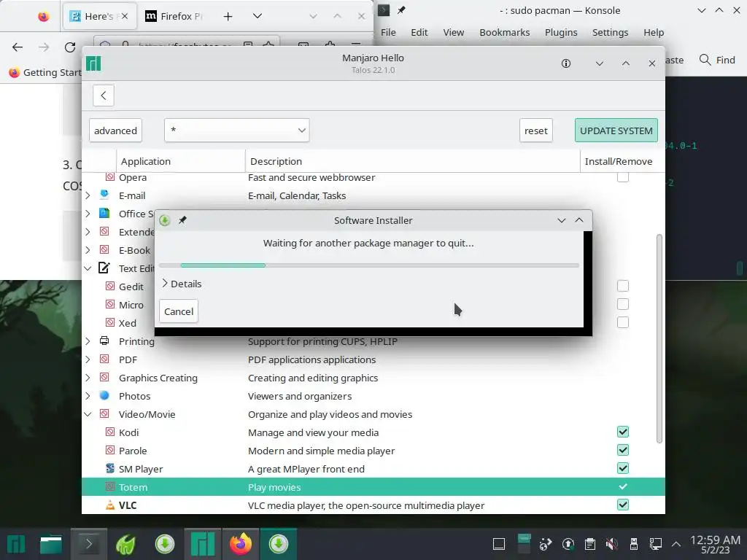Click the application list vertical scrollbar
This screenshot has height=560, width=747.
pos(659,338)
